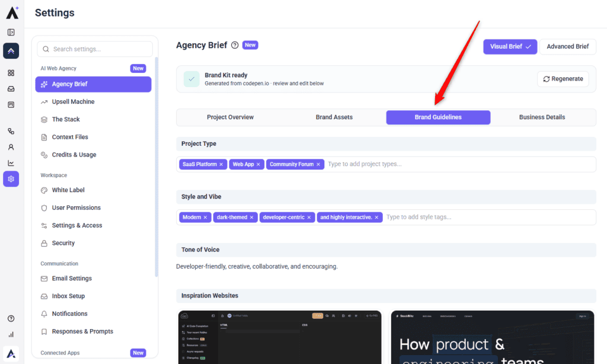Click the Regenerate button

[563, 79]
